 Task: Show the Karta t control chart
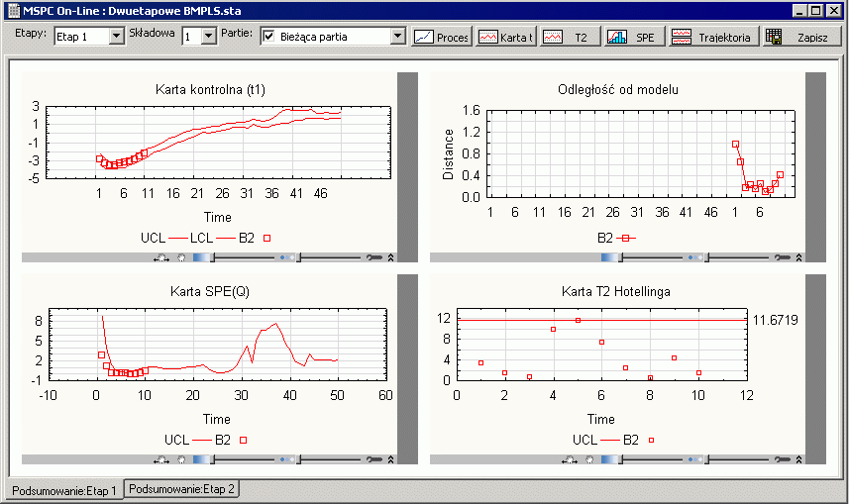click(505, 37)
